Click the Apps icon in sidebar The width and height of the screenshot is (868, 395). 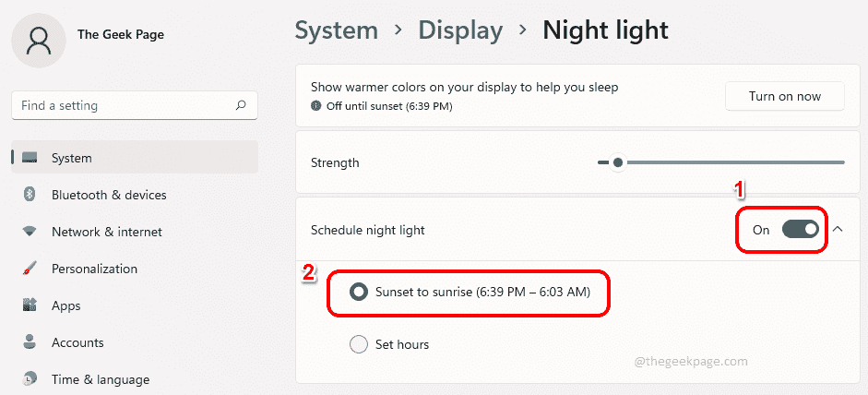click(30, 305)
